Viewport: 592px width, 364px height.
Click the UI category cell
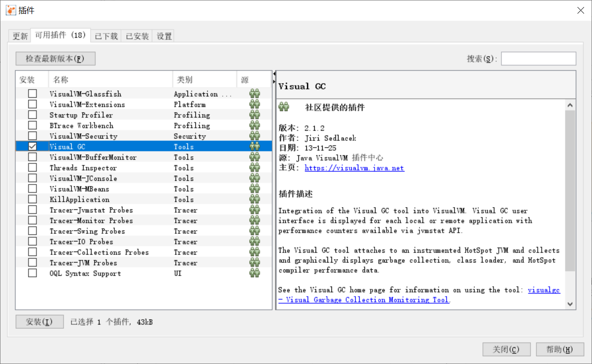point(177,273)
